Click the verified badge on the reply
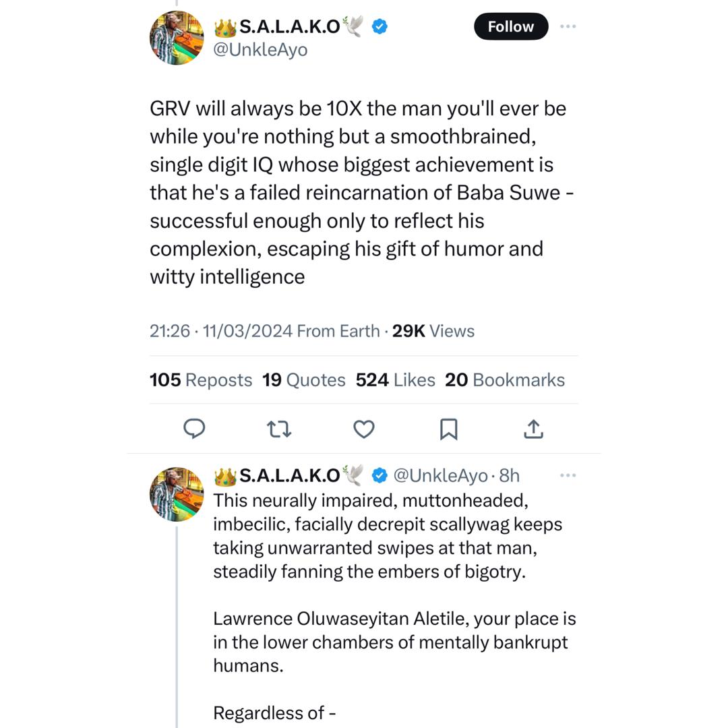 pos(380,475)
